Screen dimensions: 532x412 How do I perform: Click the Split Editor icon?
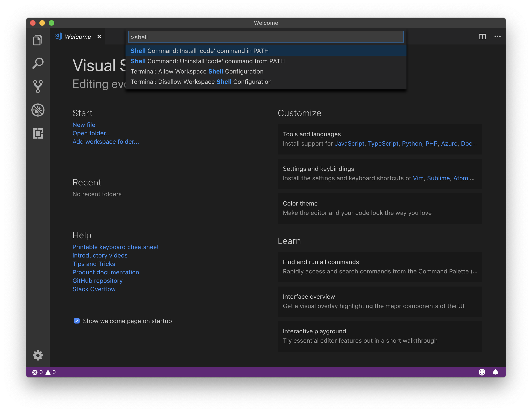coord(482,37)
